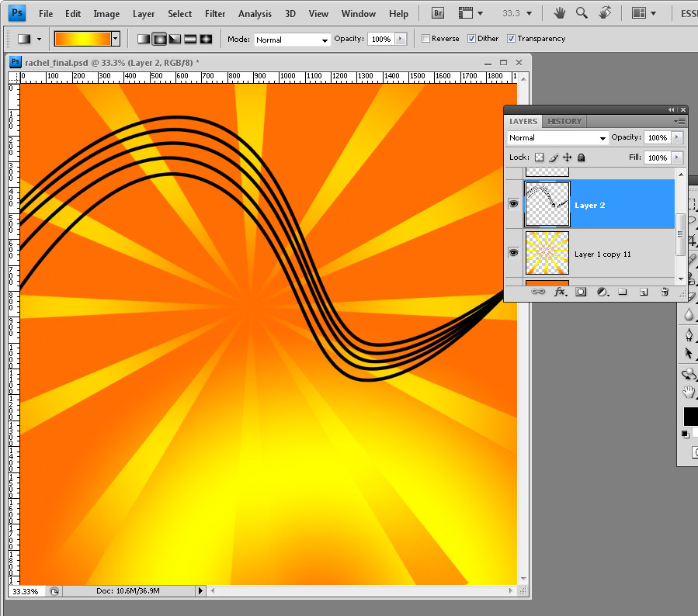698x616 pixels.
Task: Click the Link Layers chain icon
Action: click(538, 292)
